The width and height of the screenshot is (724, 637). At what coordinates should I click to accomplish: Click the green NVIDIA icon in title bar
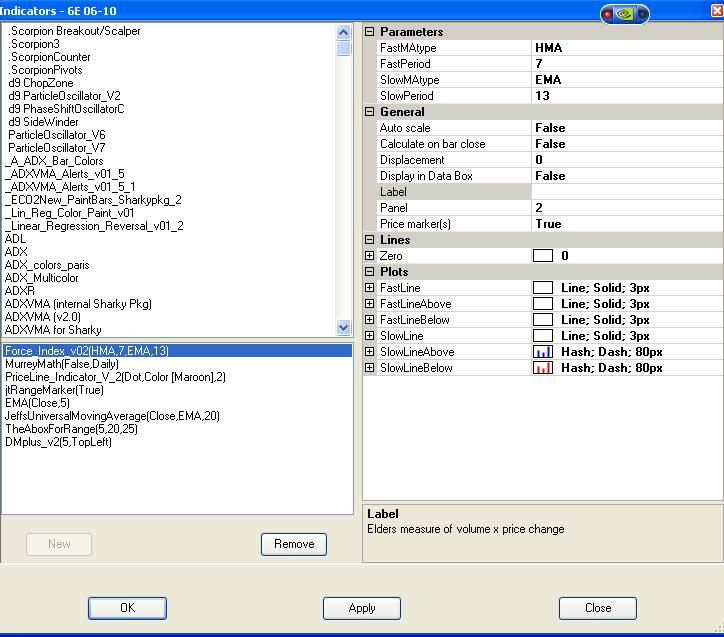625,14
